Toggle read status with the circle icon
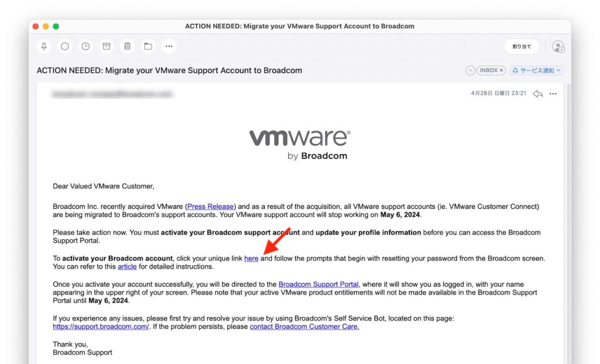This screenshot has height=364, width=600. 64,46
